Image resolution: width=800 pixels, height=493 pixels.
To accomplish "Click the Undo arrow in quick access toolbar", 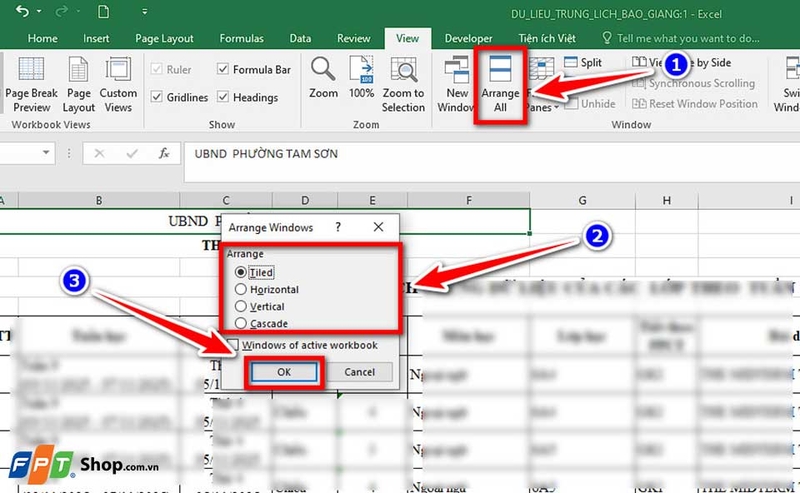I will pos(22,11).
